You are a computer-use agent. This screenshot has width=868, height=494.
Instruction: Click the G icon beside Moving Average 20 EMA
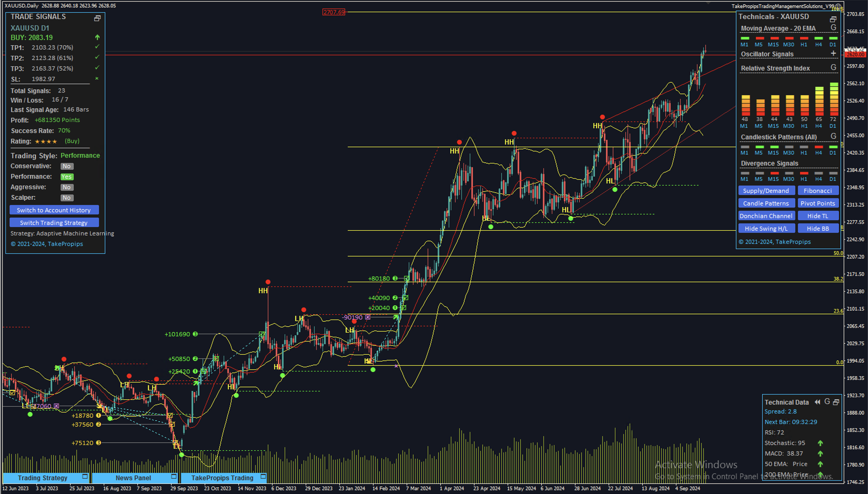point(833,28)
